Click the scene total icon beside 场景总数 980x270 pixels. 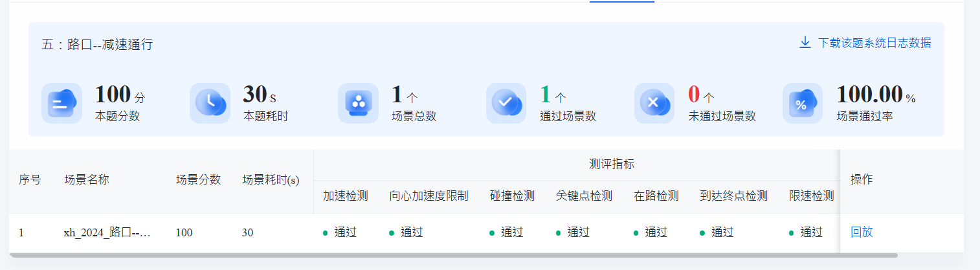click(358, 103)
